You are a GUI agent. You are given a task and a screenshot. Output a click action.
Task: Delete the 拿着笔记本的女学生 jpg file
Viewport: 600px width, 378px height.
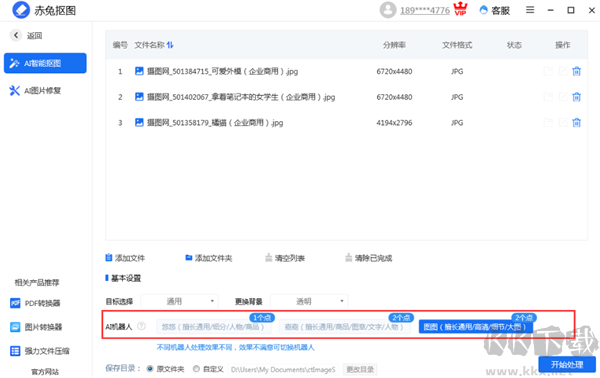tap(576, 97)
